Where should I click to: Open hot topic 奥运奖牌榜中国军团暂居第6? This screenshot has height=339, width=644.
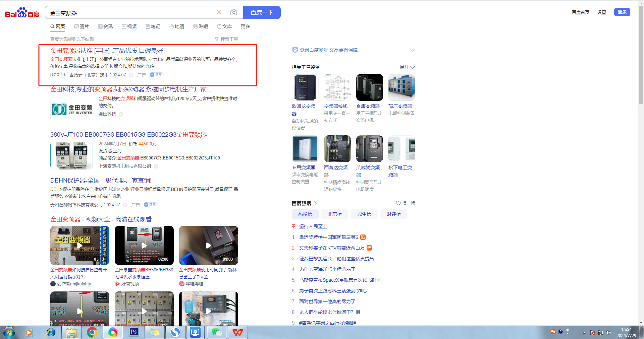[x=329, y=237]
